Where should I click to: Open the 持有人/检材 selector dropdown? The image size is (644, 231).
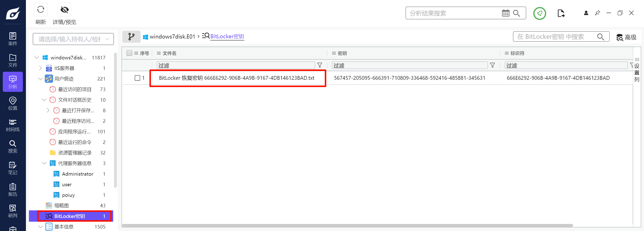73,39
